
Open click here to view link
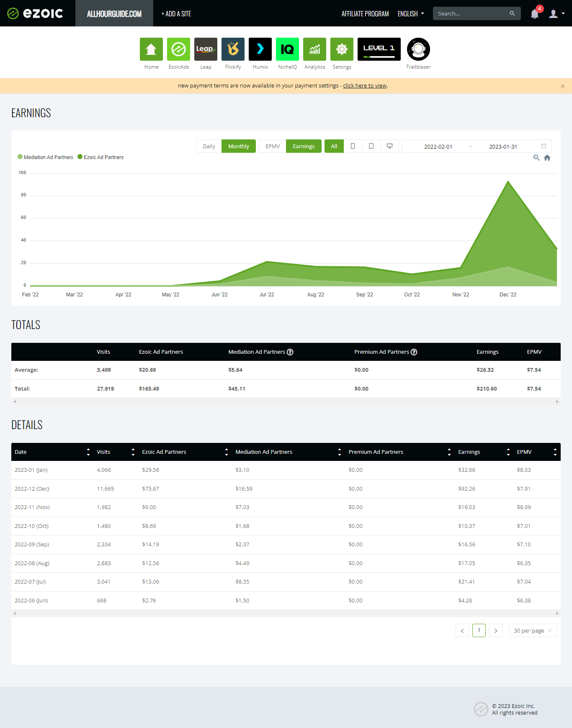365,86
